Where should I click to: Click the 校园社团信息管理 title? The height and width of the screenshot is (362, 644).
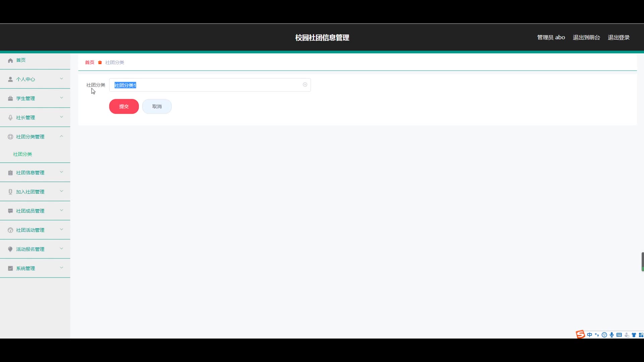tap(322, 38)
